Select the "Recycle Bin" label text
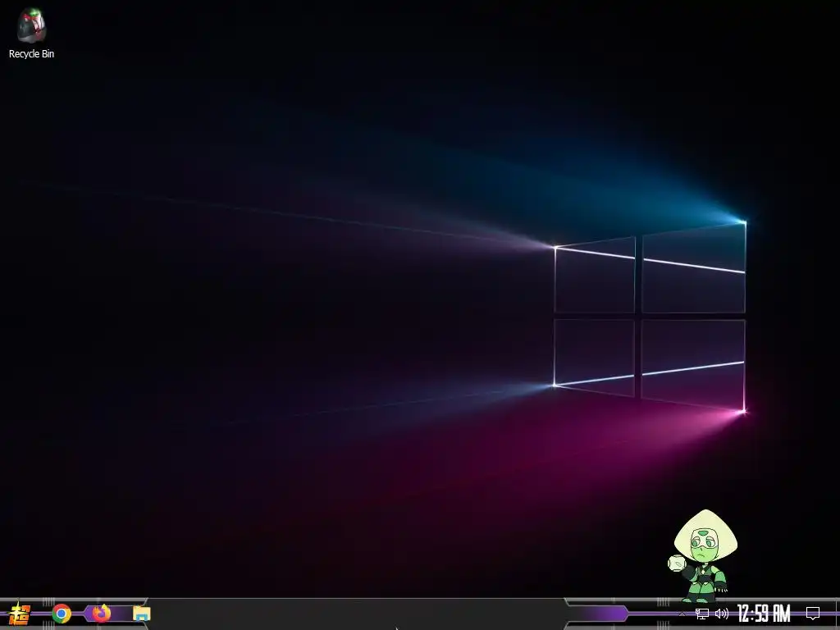The image size is (840, 630). [x=32, y=53]
